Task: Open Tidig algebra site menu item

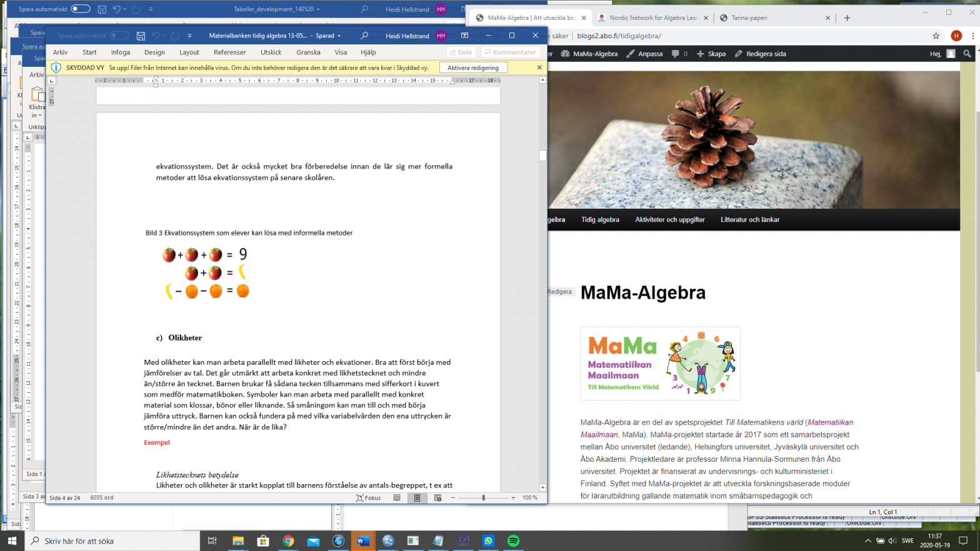Action: (x=600, y=220)
